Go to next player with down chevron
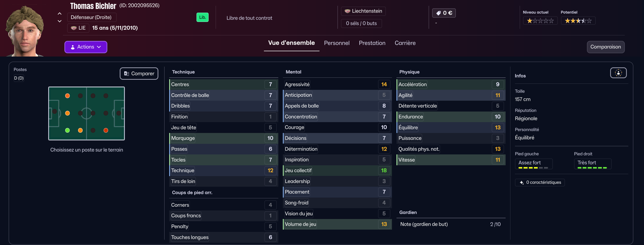Viewport: 644px width, 245px height. click(60, 21)
